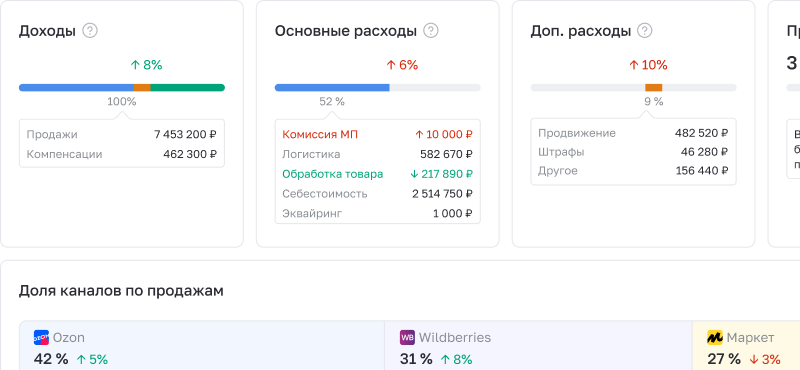Select the green segment of Доходы bar
Viewport: 800px width, 370px height.
(188, 87)
